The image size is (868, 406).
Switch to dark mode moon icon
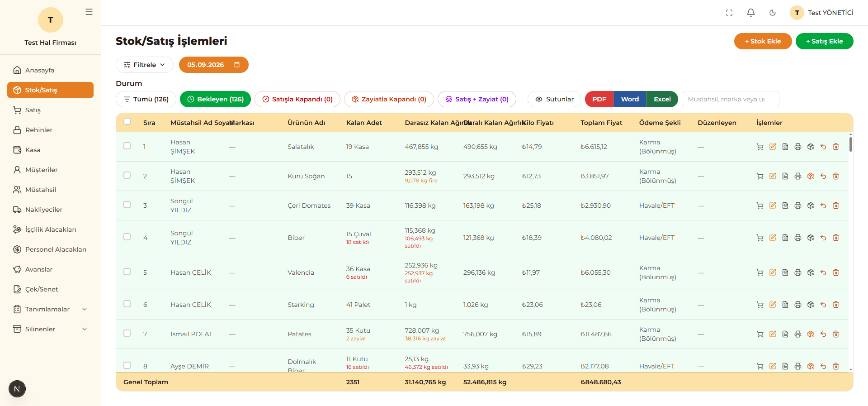click(x=773, y=13)
